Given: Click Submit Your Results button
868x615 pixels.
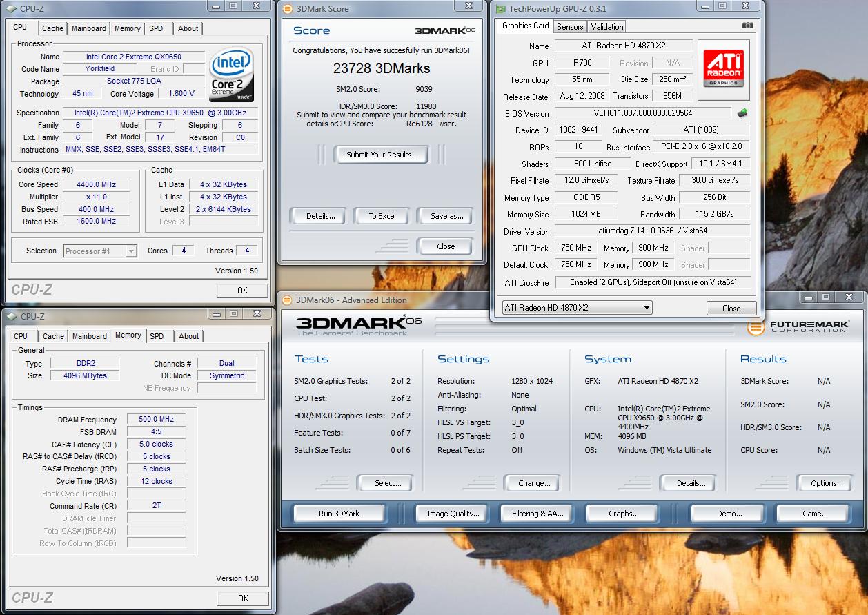Looking at the screenshot, I should (x=382, y=155).
